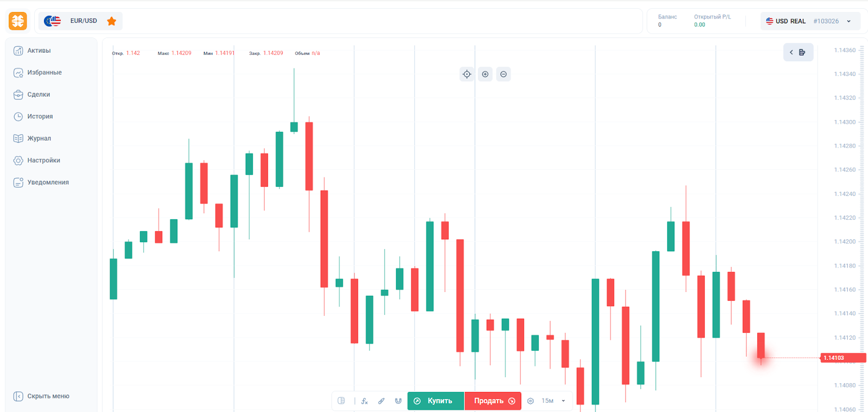Click the Сделки briefcase icon
This screenshot has width=868, height=412.
click(18, 94)
